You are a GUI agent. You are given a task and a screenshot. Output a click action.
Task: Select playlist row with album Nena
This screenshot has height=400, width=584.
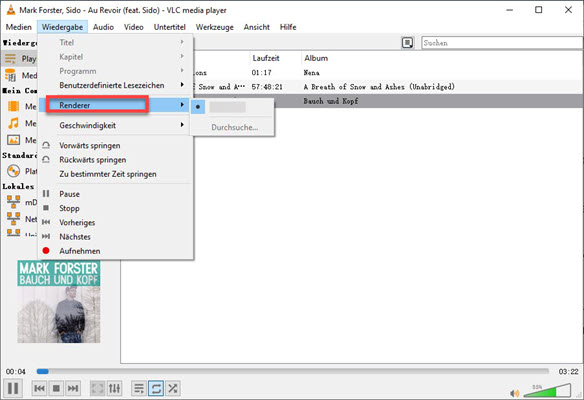point(387,73)
